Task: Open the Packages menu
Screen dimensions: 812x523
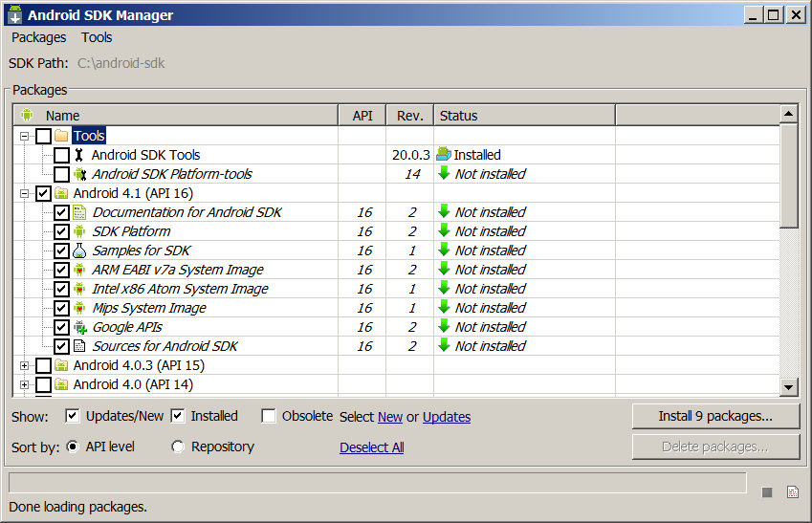Action: [x=39, y=37]
